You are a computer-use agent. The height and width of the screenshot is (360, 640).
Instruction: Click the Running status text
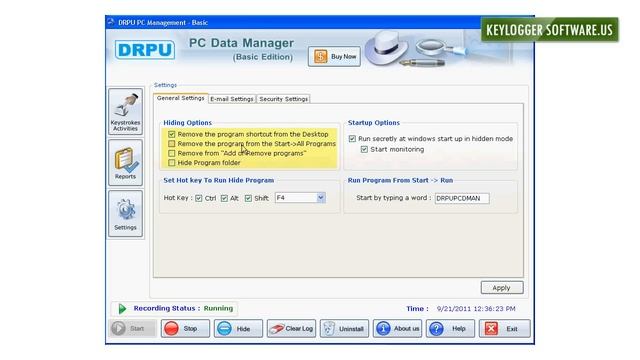(218, 308)
